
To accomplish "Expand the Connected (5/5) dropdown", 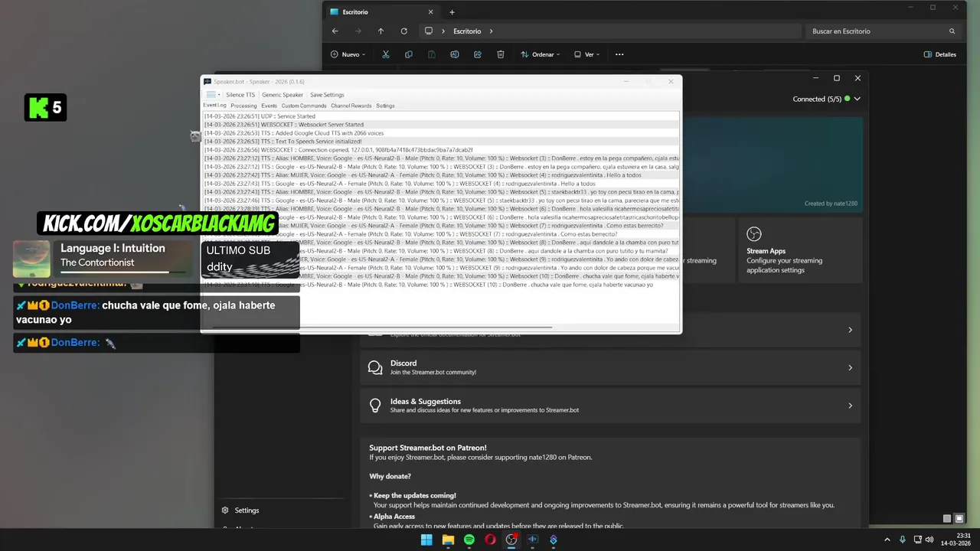I will pyautogui.click(x=857, y=99).
